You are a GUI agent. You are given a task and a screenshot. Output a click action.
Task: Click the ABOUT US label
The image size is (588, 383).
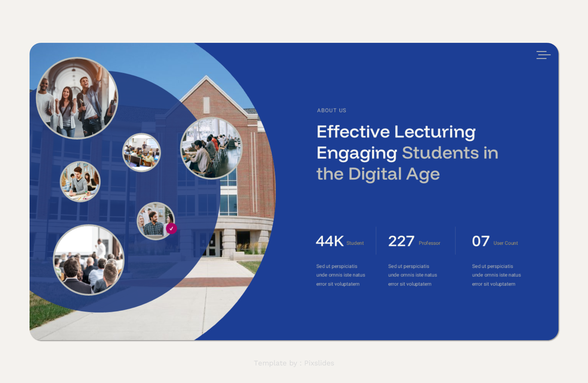(x=332, y=110)
